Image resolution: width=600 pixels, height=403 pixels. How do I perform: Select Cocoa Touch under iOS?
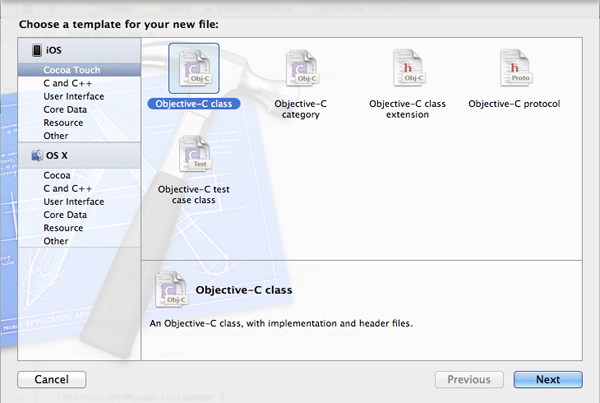[x=79, y=70]
